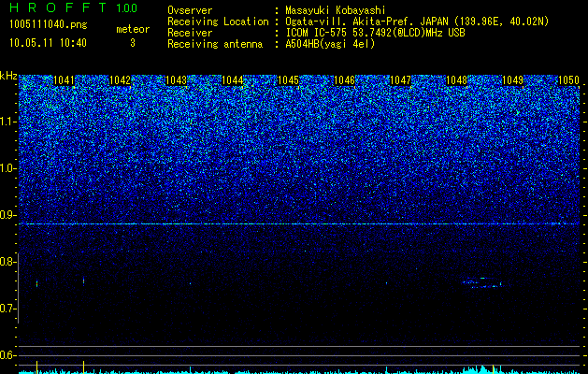Click the meteor count label
588x374 pixels.
133,29
